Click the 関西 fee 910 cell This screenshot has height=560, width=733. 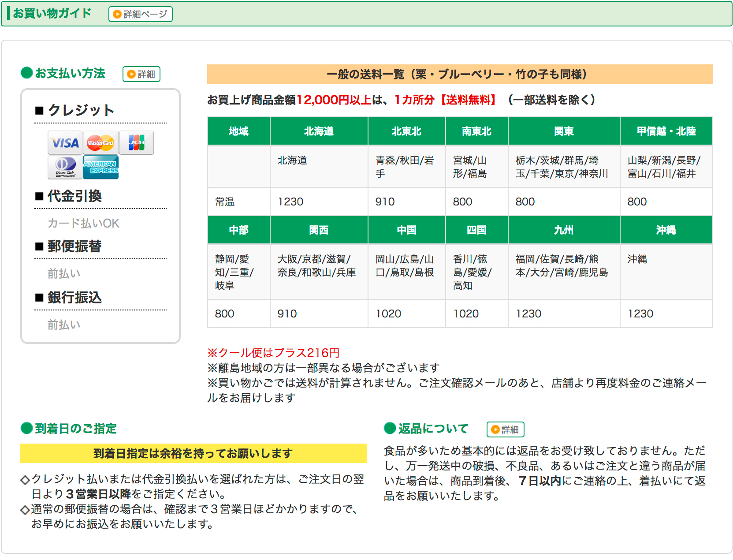[x=319, y=314]
